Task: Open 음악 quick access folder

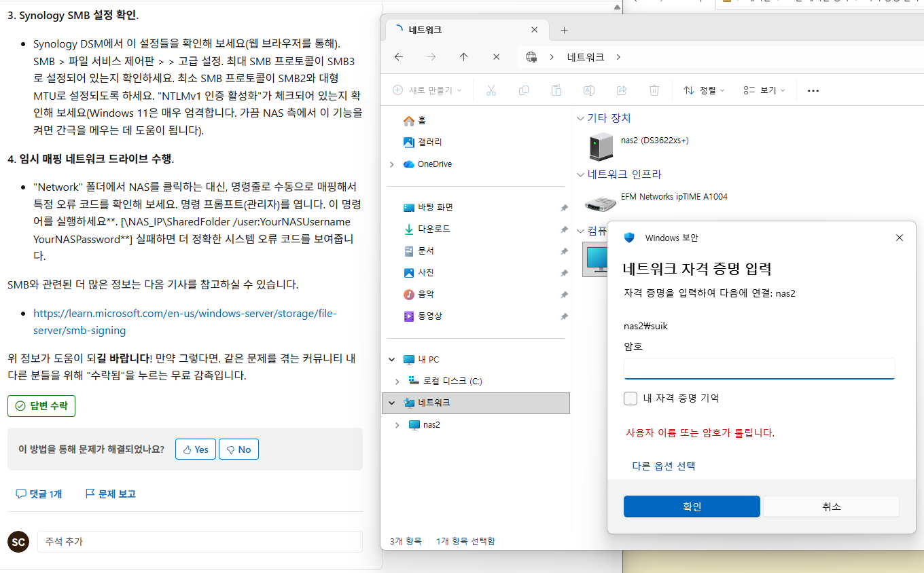Action: tap(419, 294)
